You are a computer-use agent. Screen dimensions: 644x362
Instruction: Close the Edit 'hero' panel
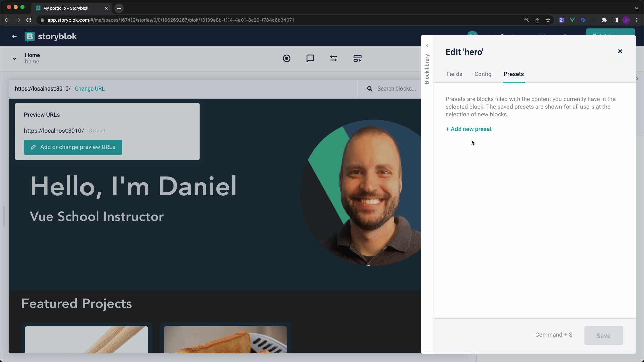(x=620, y=51)
